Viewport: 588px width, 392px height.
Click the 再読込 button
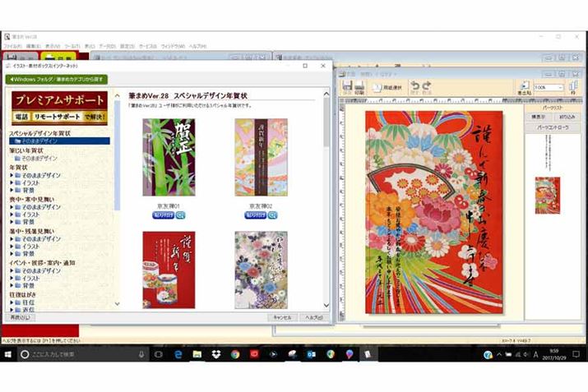[20, 317]
